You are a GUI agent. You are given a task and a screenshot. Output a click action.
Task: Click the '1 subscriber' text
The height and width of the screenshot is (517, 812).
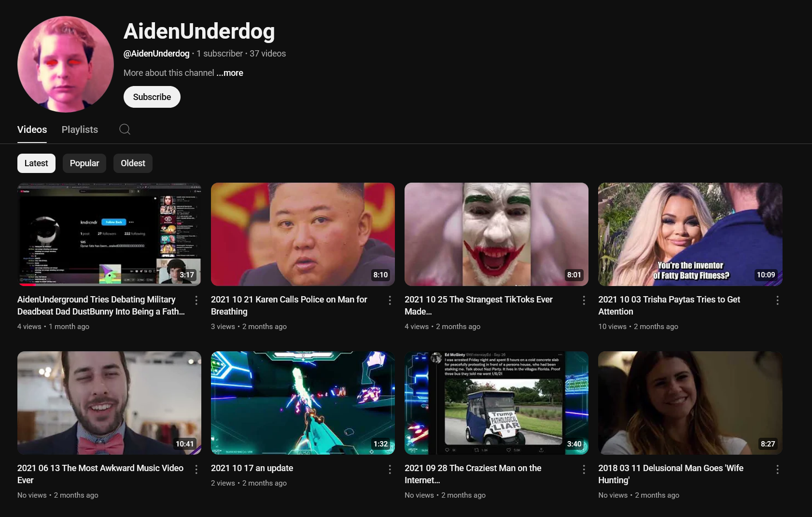click(x=220, y=54)
